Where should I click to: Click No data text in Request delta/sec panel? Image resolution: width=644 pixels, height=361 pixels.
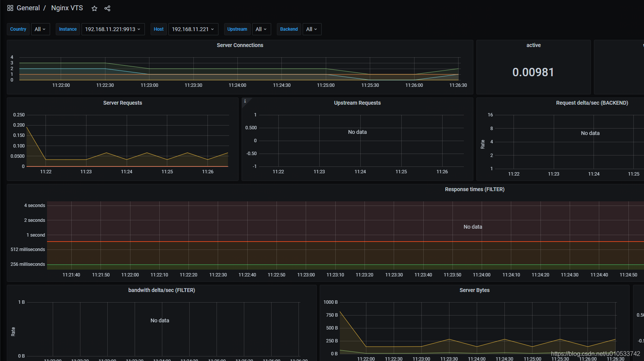point(590,133)
